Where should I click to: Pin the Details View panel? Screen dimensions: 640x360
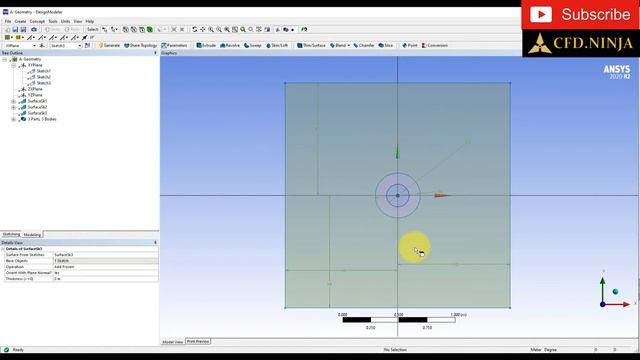tap(155, 242)
